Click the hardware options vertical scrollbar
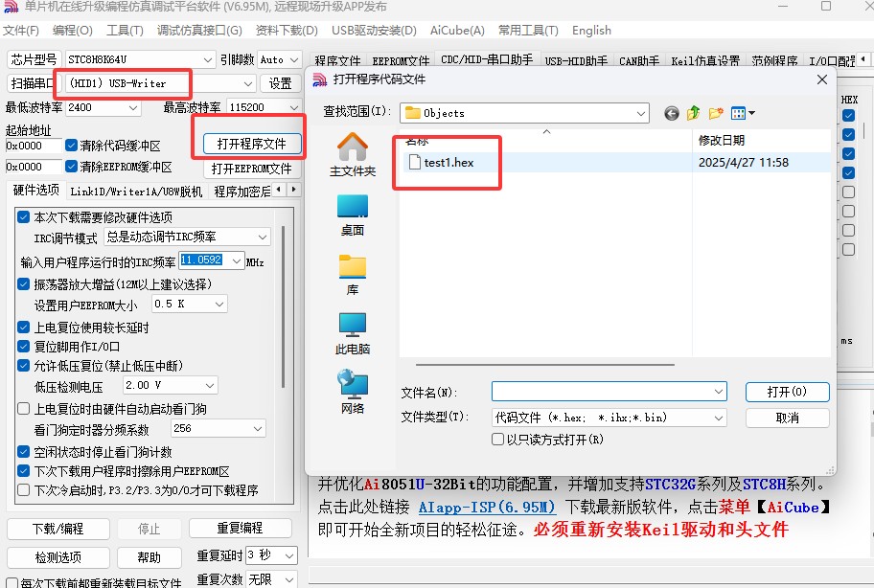 click(x=284, y=306)
